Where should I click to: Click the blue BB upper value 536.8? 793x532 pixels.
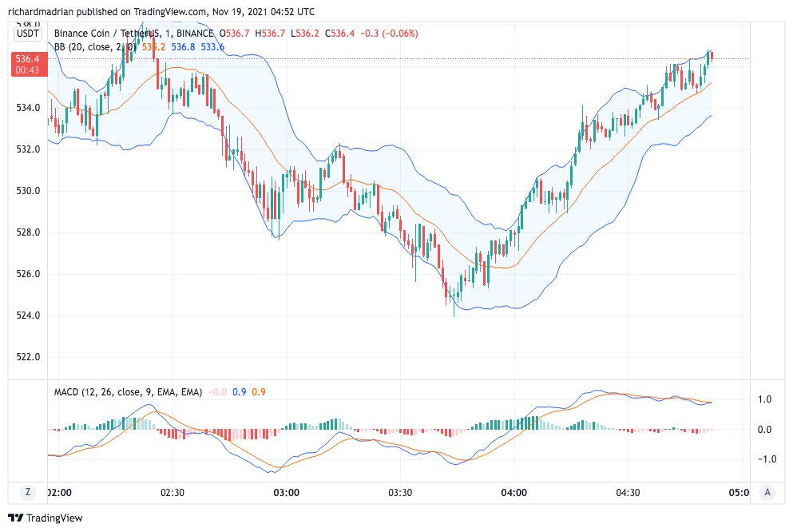[183, 47]
